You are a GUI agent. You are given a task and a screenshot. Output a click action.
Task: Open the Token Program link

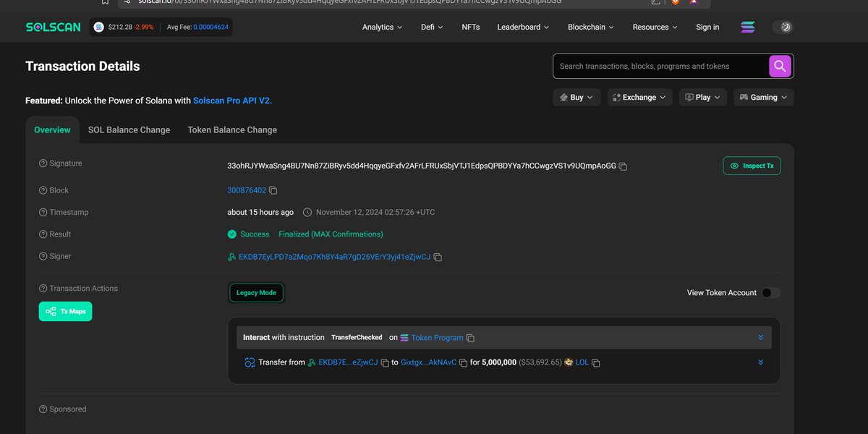coord(437,338)
